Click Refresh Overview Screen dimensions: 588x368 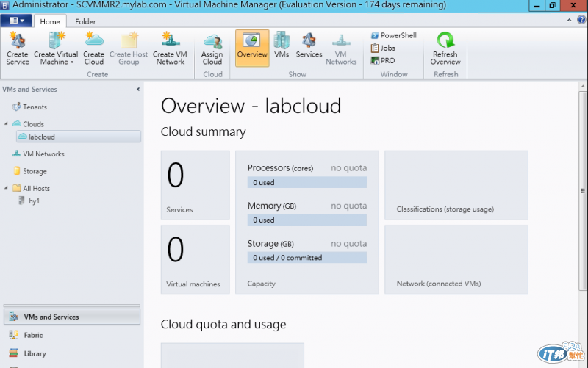pyautogui.click(x=445, y=48)
